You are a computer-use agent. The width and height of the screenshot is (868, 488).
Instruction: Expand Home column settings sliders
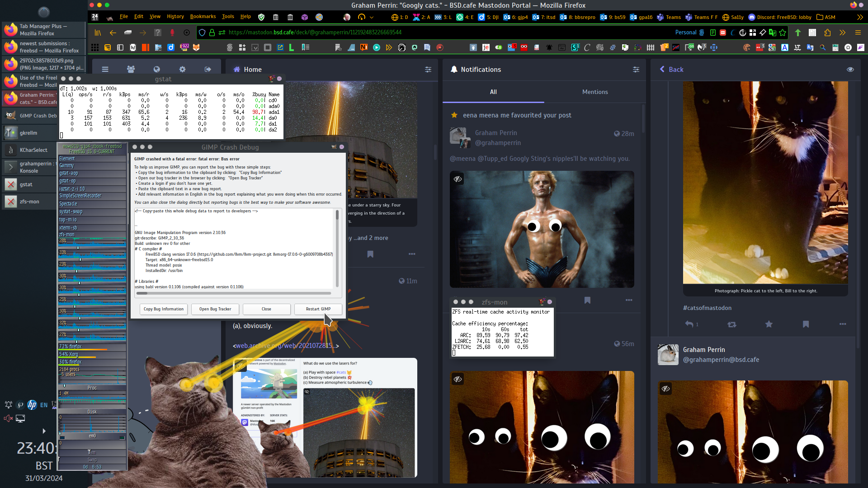point(428,69)
